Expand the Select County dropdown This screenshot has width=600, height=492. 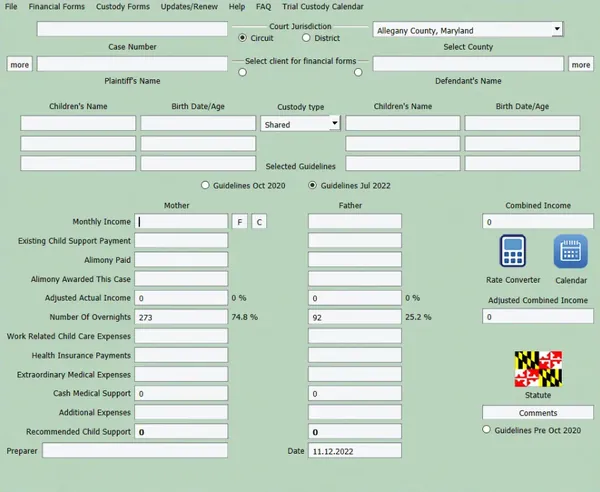click(x=557, y=29)
